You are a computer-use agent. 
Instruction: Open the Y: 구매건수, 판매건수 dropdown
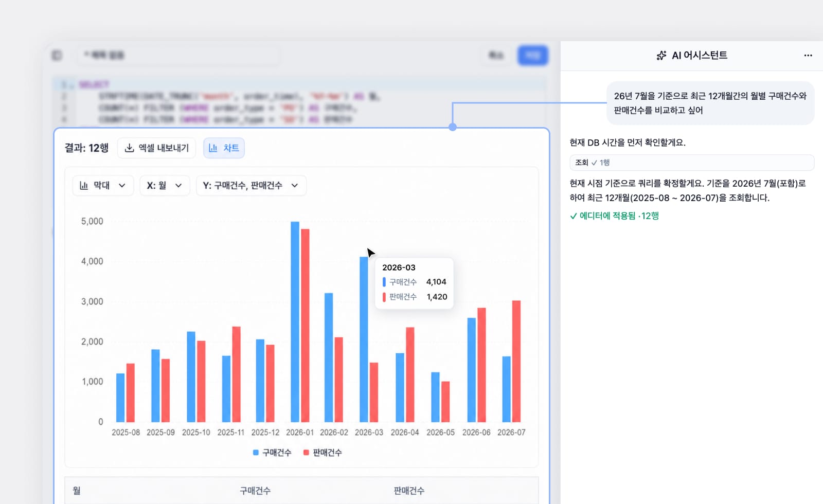[251, 186]
